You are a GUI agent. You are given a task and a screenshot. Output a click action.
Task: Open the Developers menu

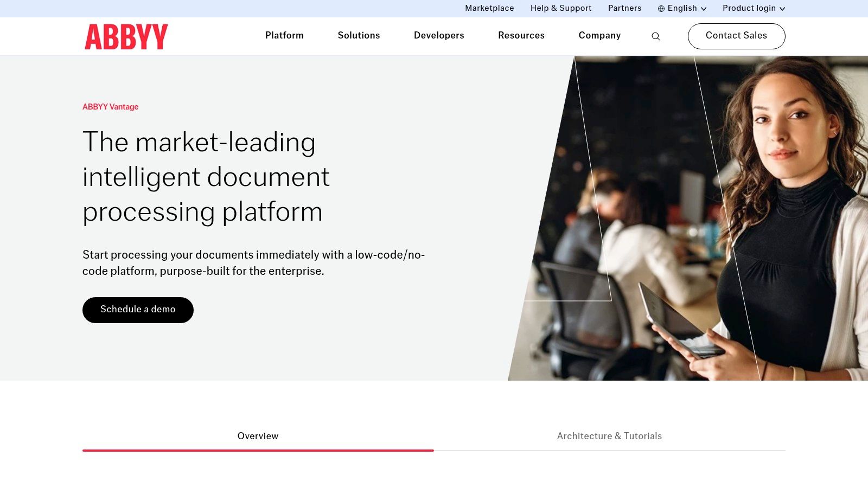(x=439, y=35)
